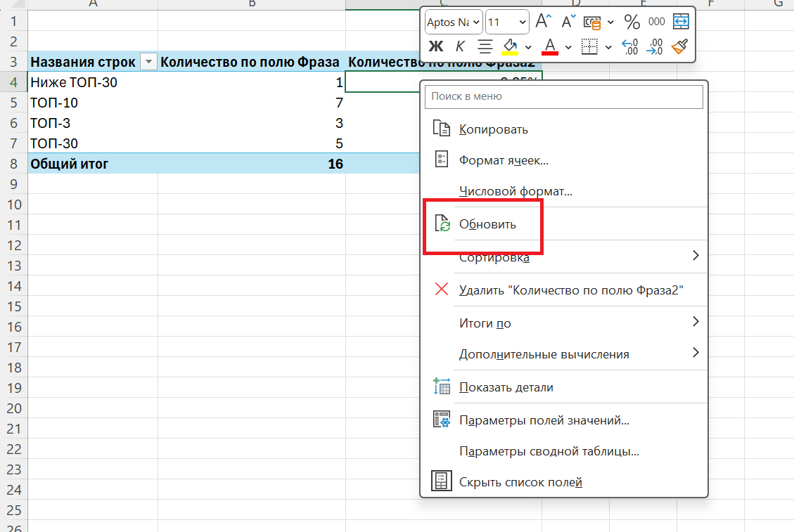Select Показать детали menu entry
794x532 pixels.
(563, 387)
